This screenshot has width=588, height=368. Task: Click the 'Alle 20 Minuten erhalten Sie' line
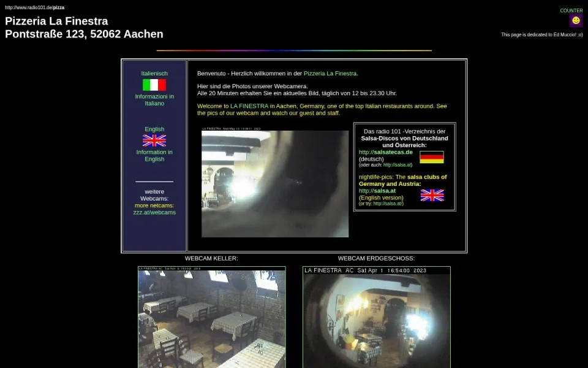click(x=297, y=93)
